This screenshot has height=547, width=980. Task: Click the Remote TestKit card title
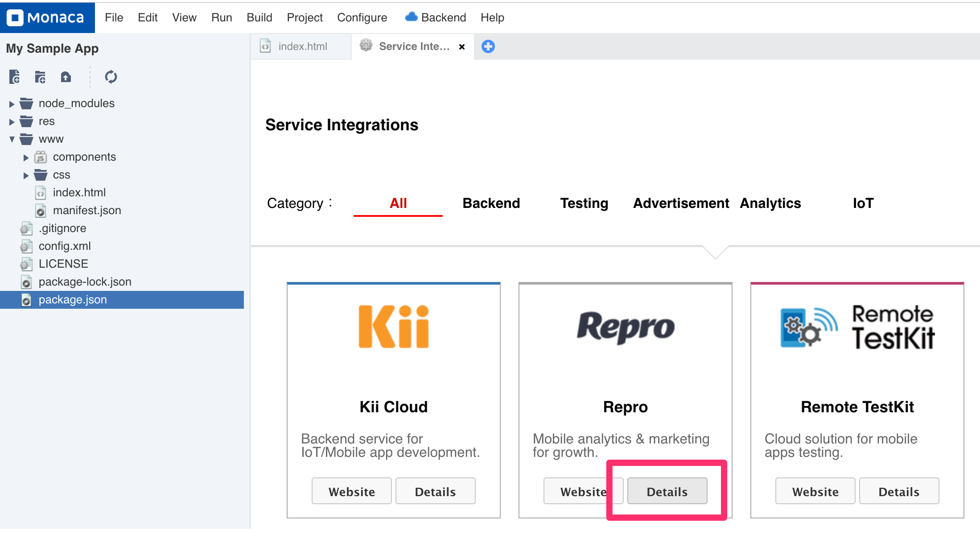point(857,407)
